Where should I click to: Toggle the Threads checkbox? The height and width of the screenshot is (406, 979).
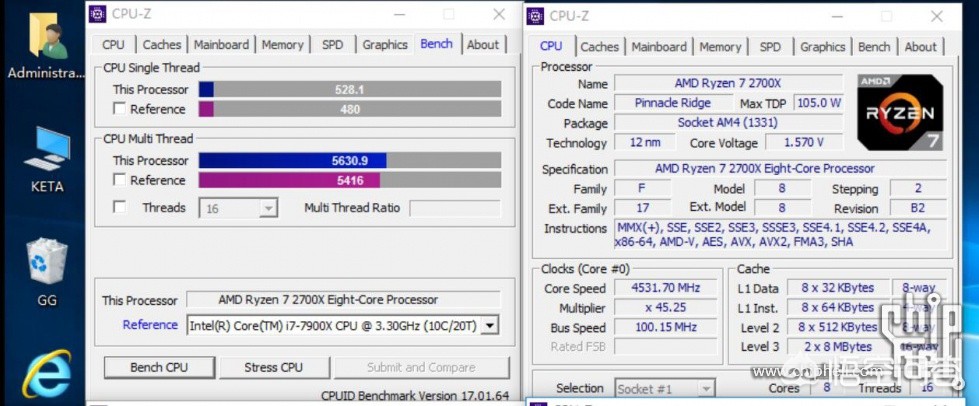[x=119, y=207]
